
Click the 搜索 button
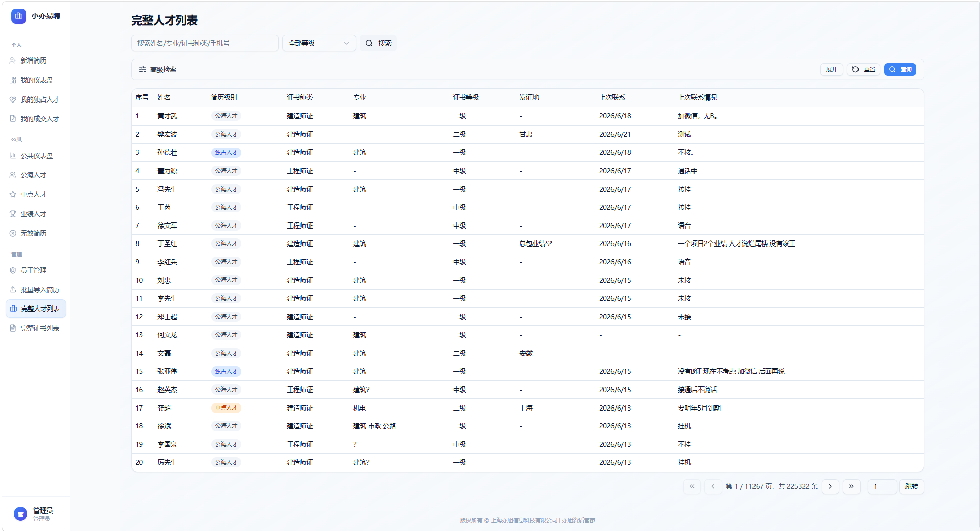coord(378,43)
